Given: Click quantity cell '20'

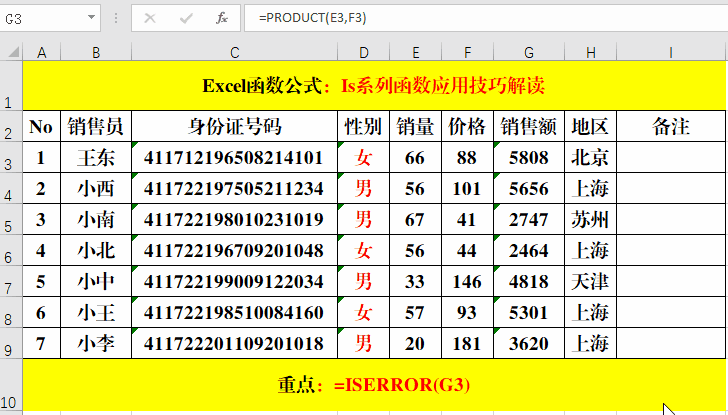Looking at the screenshot, I should point(416,344).
